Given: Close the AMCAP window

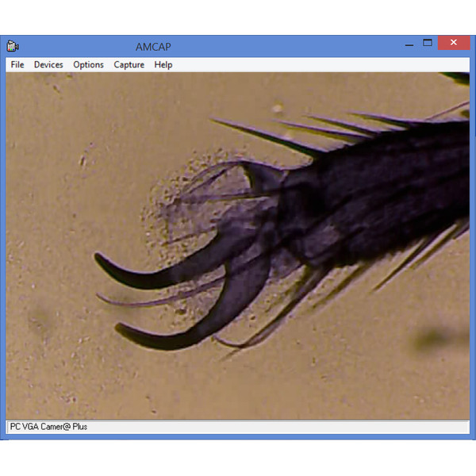Looking at the screenshot, I should click(x=454, y=44).
